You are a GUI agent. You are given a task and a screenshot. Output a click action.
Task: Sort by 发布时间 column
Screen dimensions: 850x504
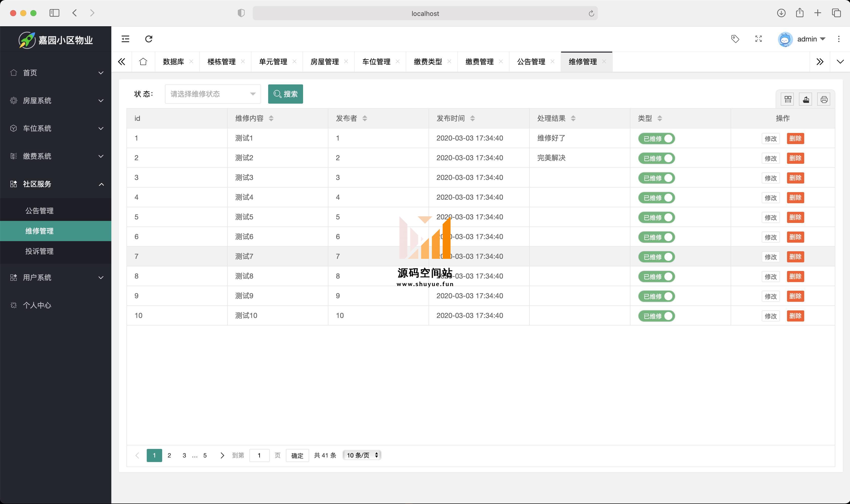472,118
